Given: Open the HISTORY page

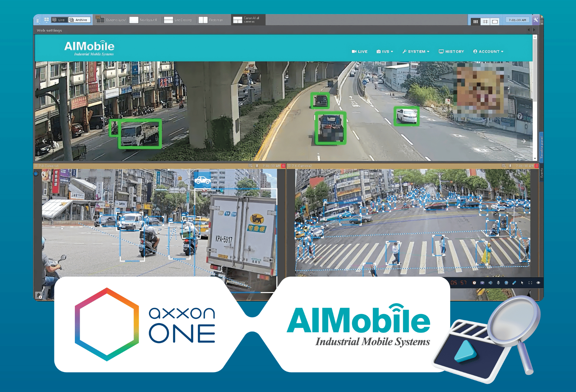Looking at the screenshot, I should click(451, 51).
